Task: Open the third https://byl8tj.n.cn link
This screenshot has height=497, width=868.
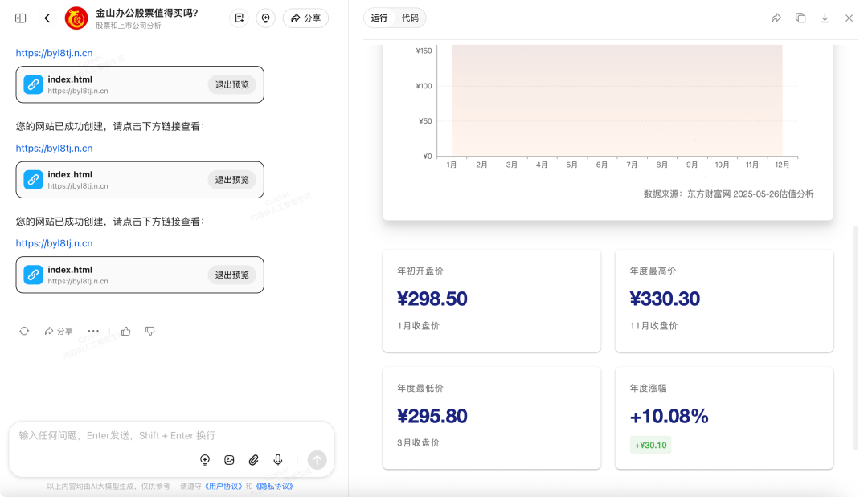Action: [x=55, y=243]
